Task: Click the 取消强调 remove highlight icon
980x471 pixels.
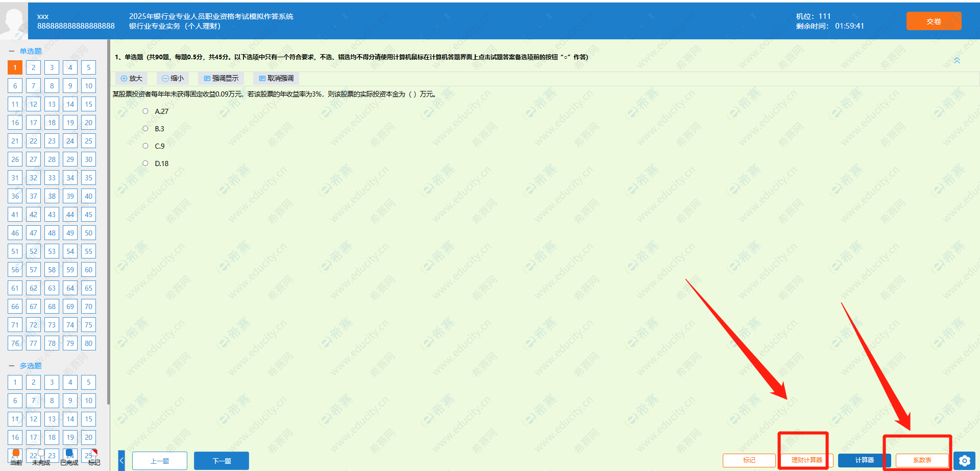Action: pos(262,79)
